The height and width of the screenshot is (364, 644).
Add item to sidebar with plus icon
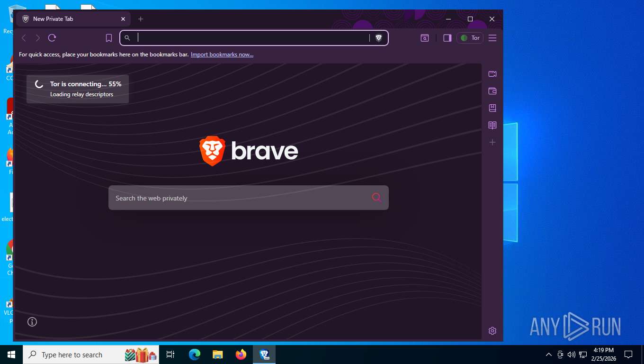tap(492, 142)
